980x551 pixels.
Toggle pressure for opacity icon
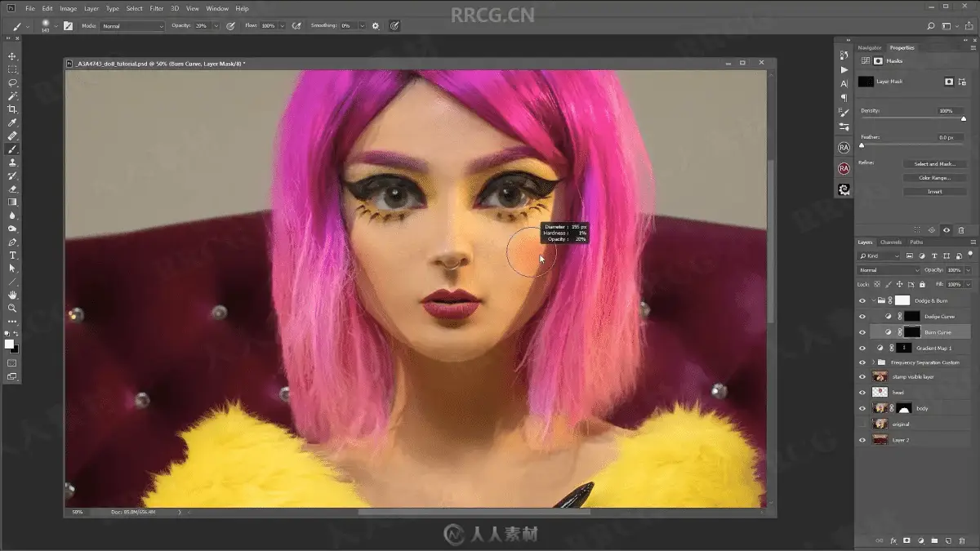pyautogui.click(x=230, y=26)
